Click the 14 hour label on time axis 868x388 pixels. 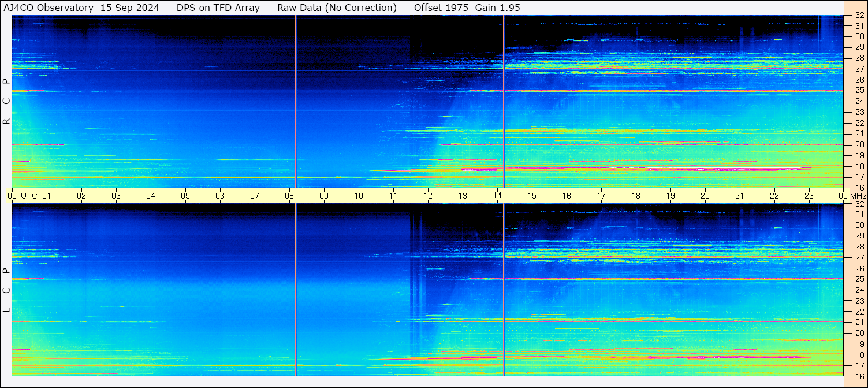click(497, 196)
